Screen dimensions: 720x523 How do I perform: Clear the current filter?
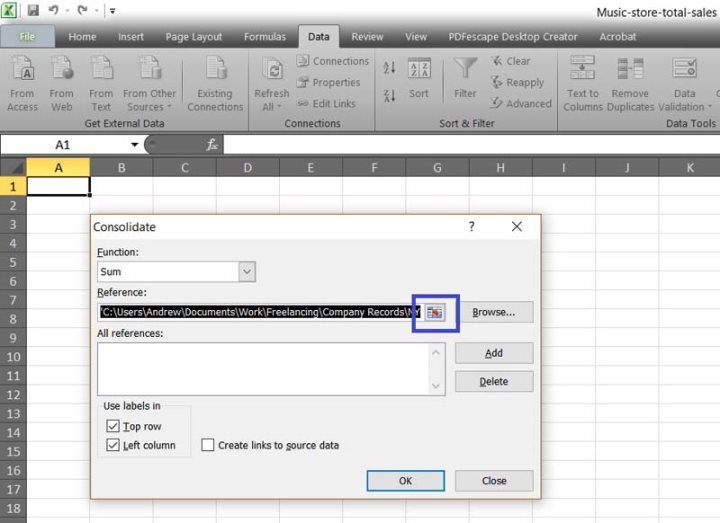511,61
